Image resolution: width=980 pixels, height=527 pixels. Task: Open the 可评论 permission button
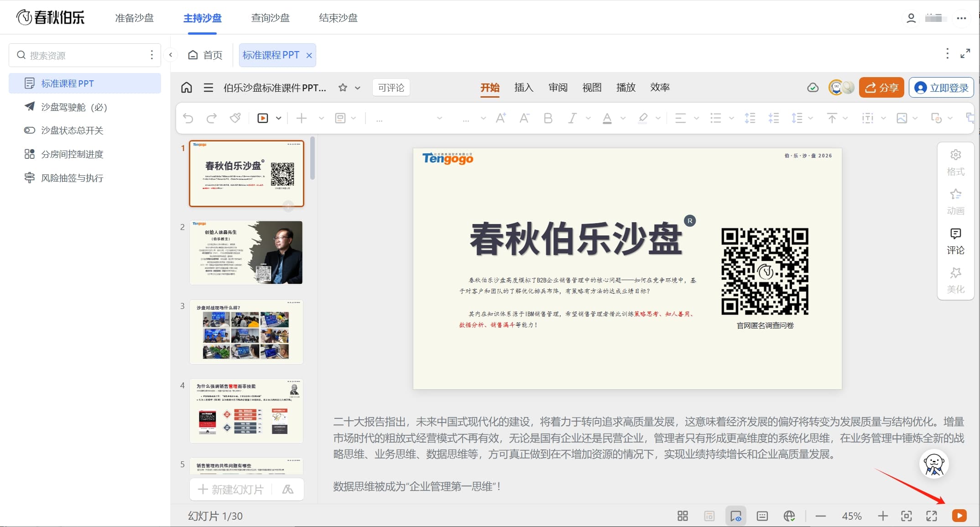(x=391, y=88)
